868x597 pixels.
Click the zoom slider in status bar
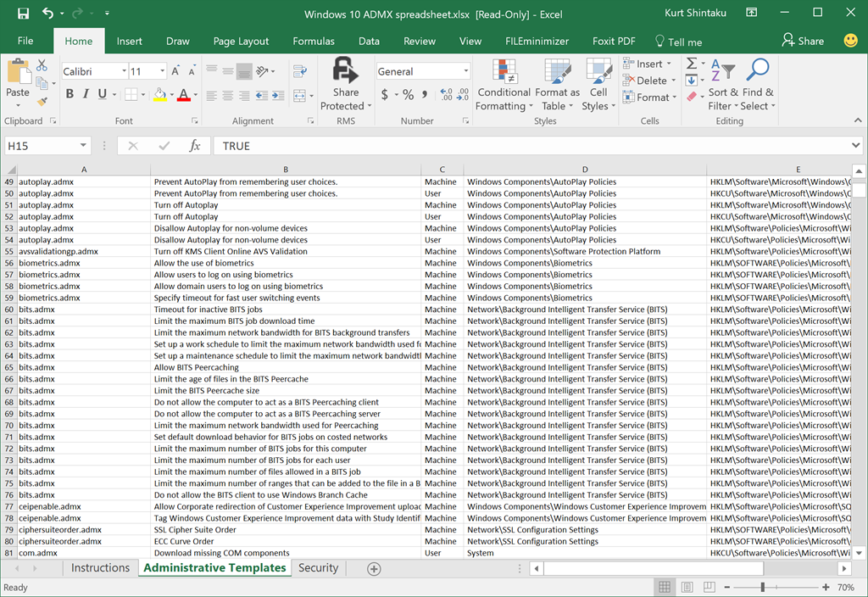[763, 587]
